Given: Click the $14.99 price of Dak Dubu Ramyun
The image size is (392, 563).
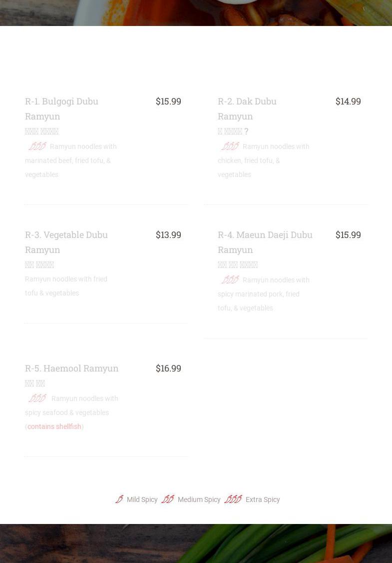Looking at the screenshot, I should click(348, 101).
